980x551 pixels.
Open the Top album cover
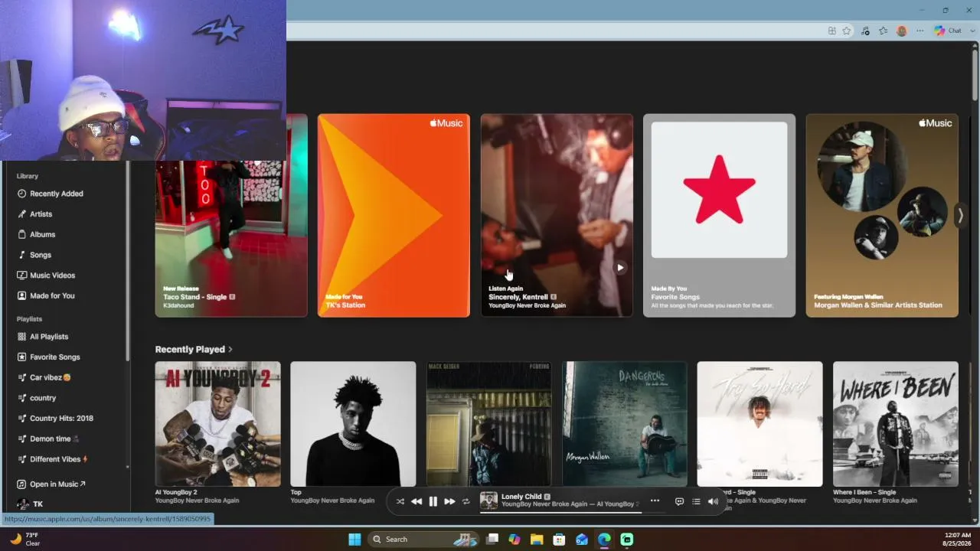point(353,424)
